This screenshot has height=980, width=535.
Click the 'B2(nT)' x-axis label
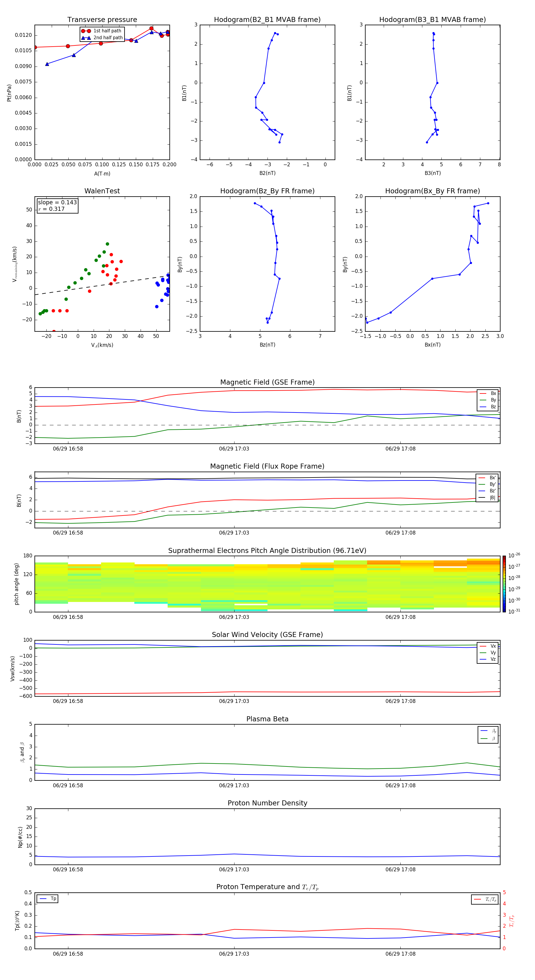pyautogui.click(x=267, y=173)
